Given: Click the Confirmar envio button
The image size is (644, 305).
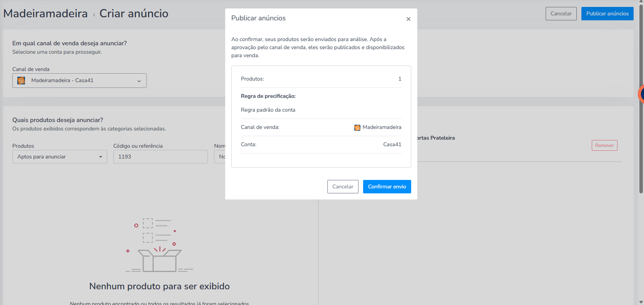Looking at the screenshot, I should click(x=387, y=186).
